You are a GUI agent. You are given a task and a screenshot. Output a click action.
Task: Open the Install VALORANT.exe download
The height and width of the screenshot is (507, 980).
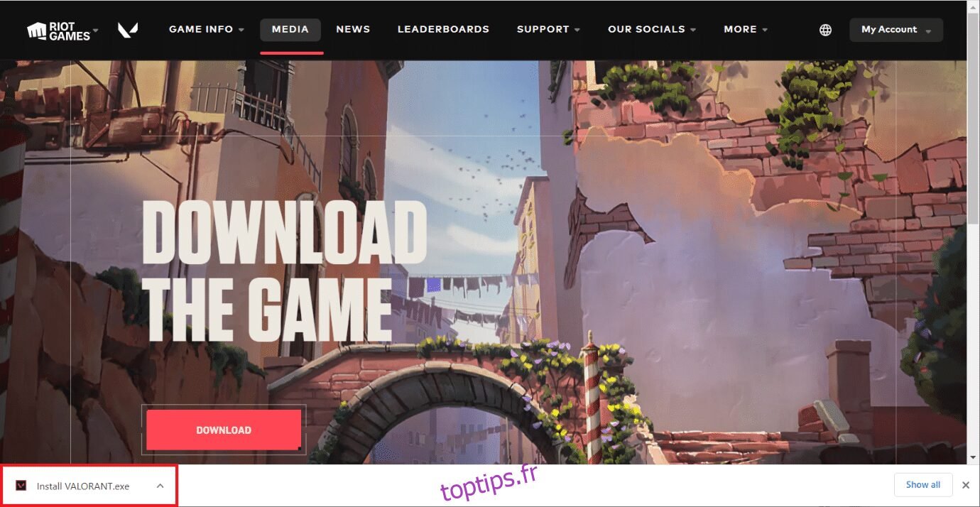[x=83, y=486]
